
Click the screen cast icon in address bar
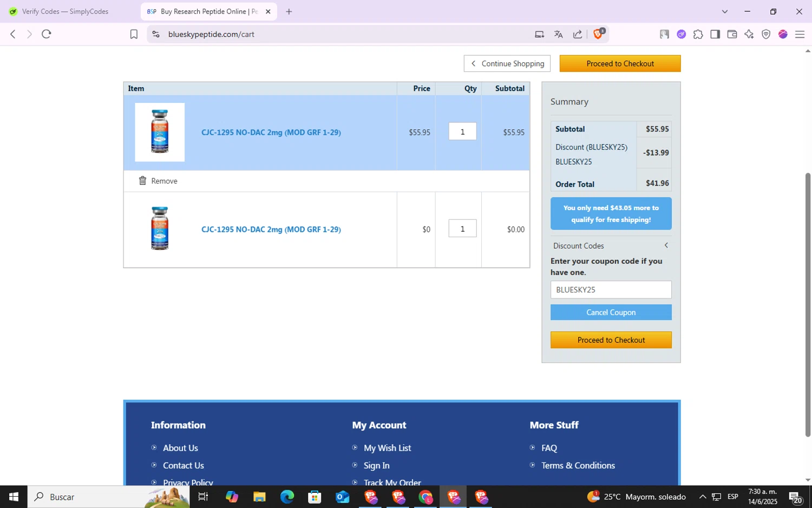pyautogui.click(x=539, y=34)
